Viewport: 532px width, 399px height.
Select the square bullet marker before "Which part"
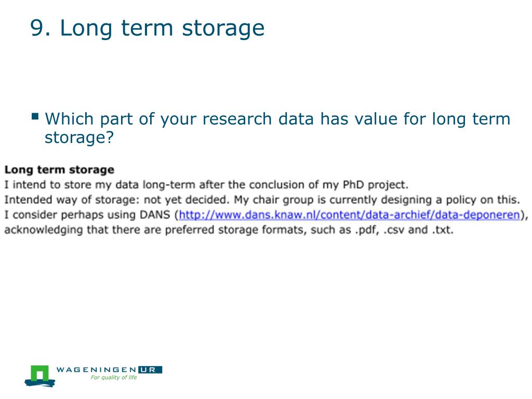point(35,116)
